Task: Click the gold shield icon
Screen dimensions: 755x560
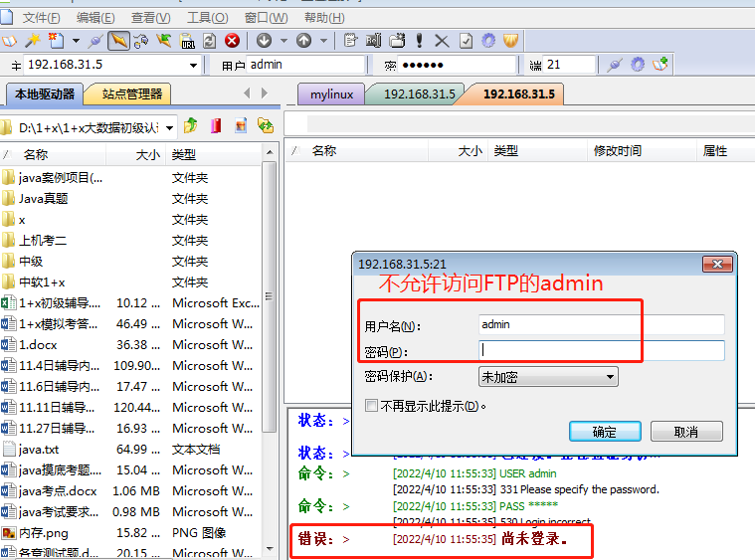Action: (x=511, y=41)
